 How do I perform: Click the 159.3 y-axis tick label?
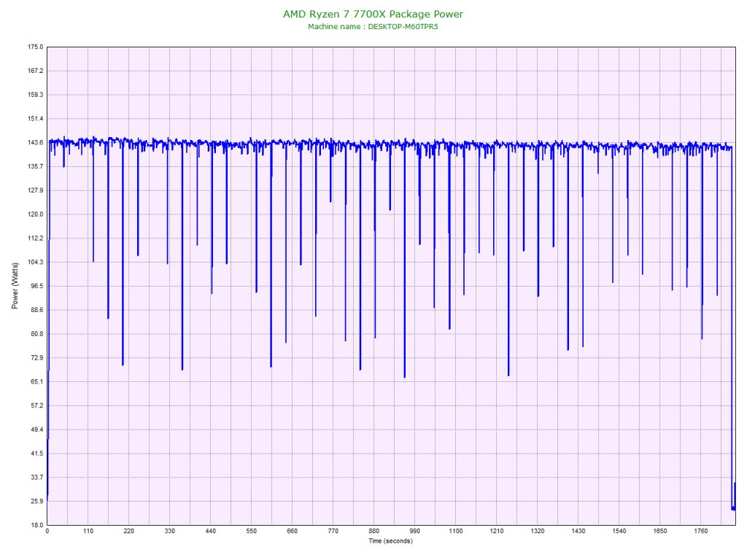coord(35,95)
